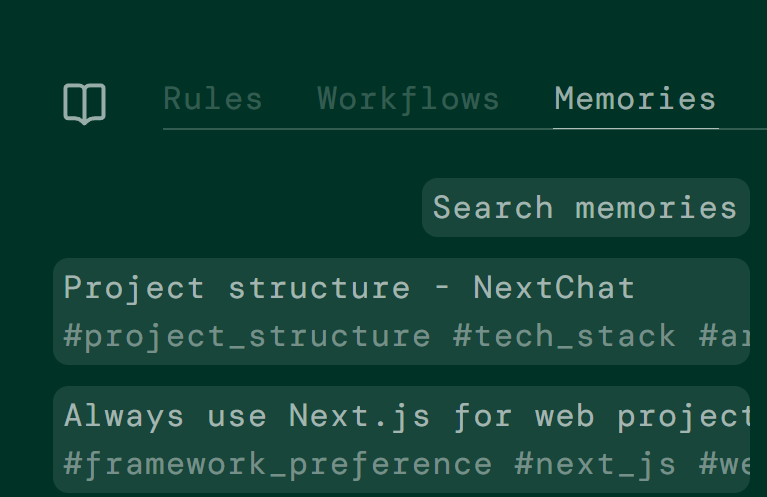Viewport: 767px width, 497px height.
Task: Click the word "memories" in search box
Action: click(x=656, y=208)
